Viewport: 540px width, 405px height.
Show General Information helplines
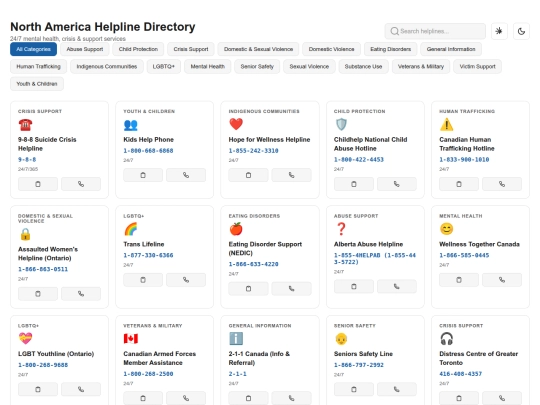[451, 49]
